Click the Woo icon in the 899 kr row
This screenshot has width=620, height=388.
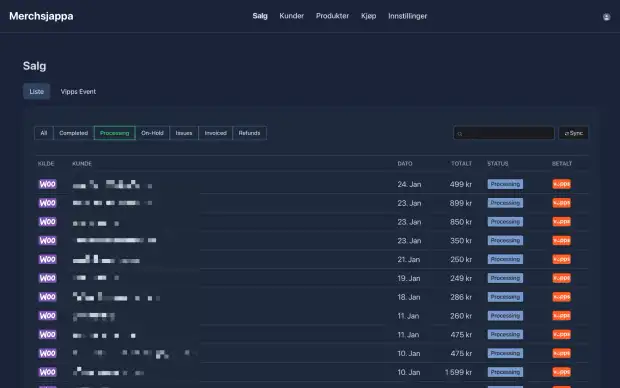47,203
